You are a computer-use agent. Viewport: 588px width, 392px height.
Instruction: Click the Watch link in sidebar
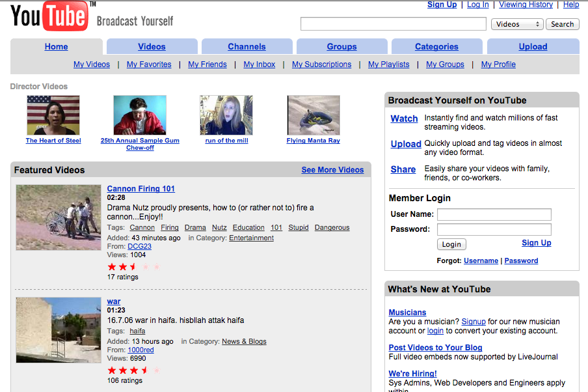(404, 119)
